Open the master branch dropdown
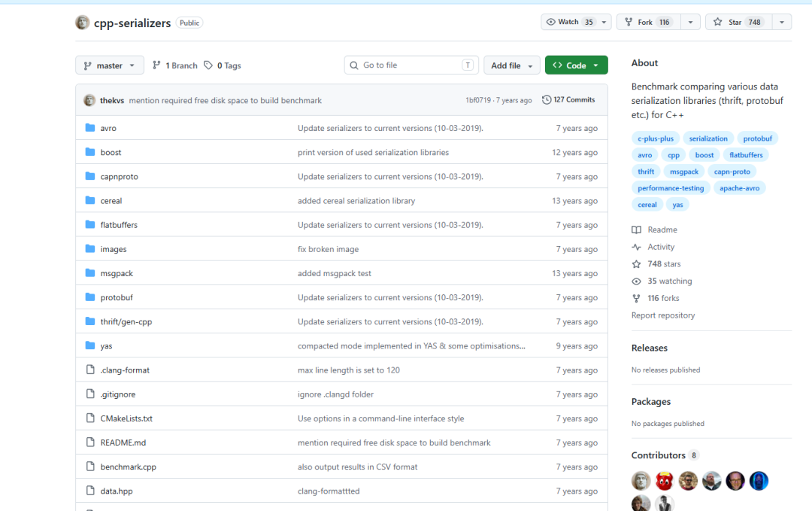812x511 pixels. [110, 65]
